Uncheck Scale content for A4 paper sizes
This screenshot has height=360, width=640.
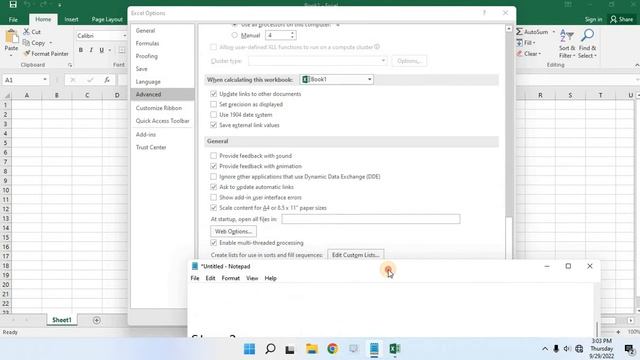(x=213, y=208)
